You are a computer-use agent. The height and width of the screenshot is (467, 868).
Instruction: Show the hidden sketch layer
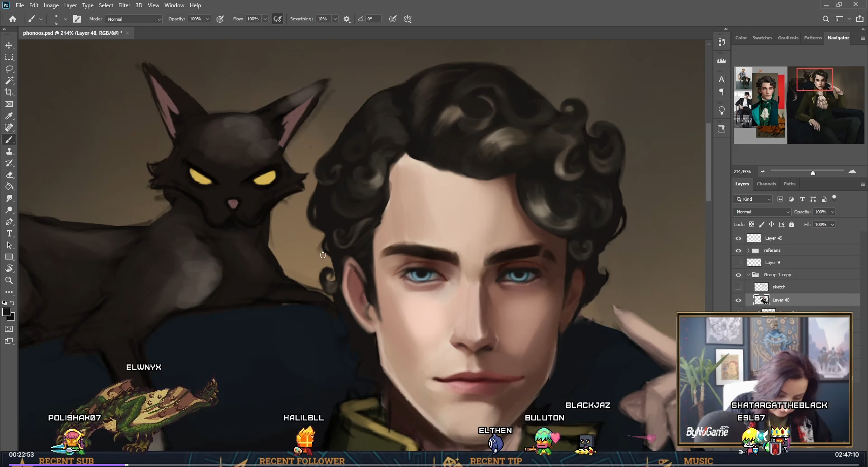pos(738,287)
